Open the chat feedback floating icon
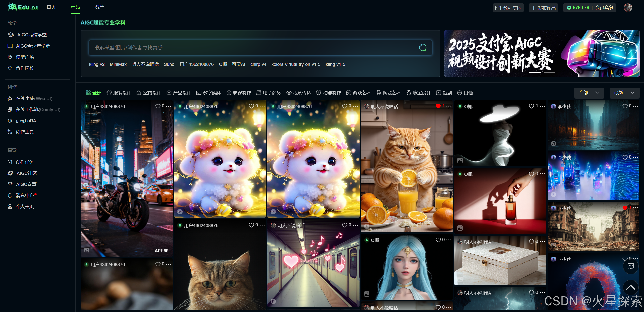The image size is (644, 312). (x=630, y=266)
